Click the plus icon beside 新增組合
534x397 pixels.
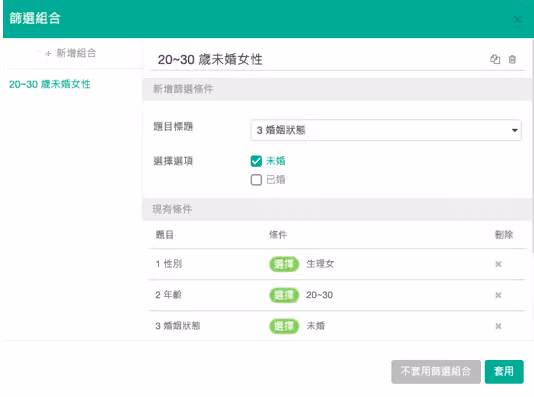pyautogui.click(x=48, y=53)
